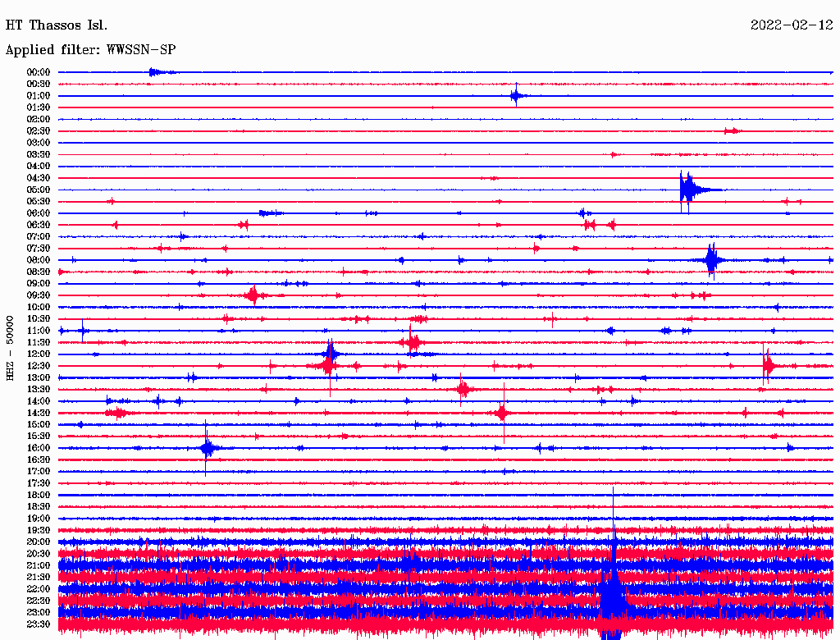Screen dimensions: 840x640
Task: Click the vertical axis label 'HHZ - 50000'
Action: [10, 348]
